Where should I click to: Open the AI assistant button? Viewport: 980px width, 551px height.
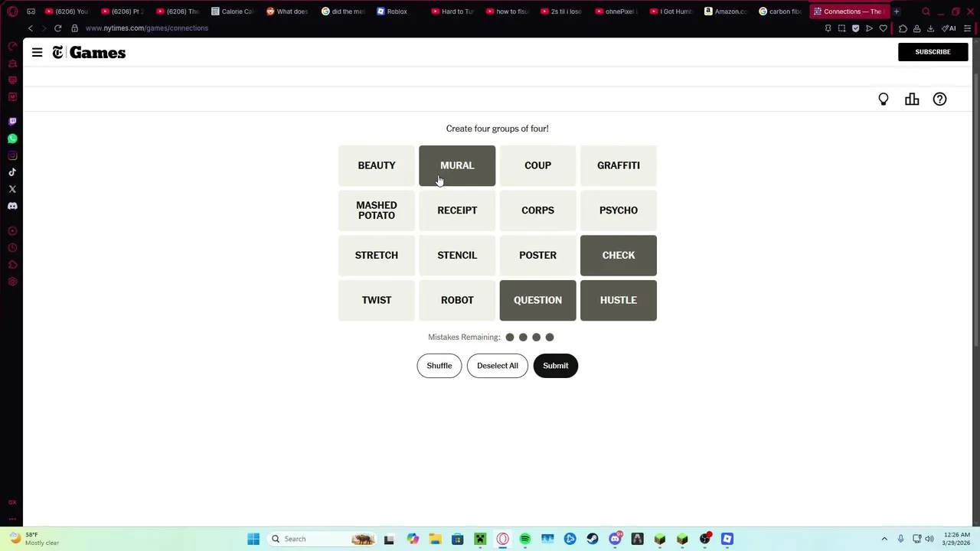[x=949, y=28]
